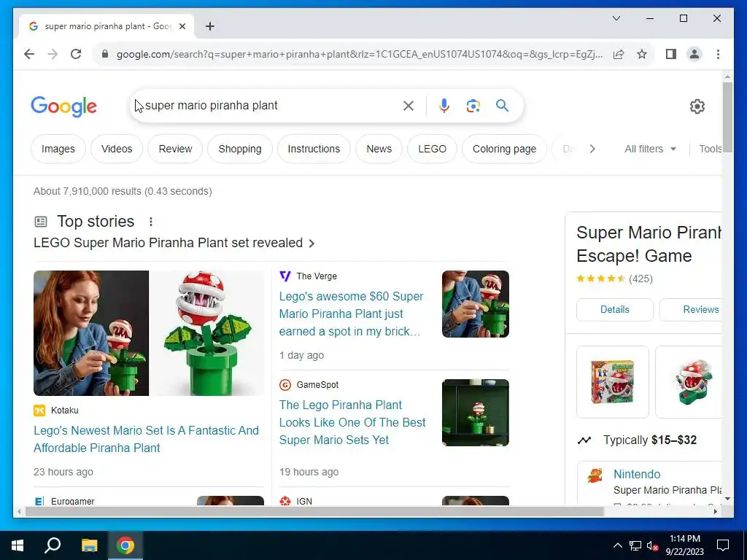Image resolution: width=747 pixels, height=560 pixels.
Task: Open the tab search chevron in title bar
Action: pos(616,18)
